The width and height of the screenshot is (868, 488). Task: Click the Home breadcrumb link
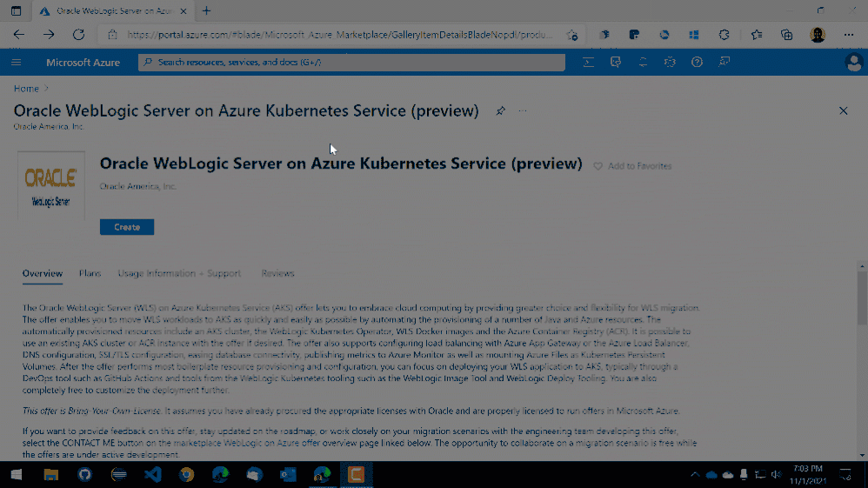[x=26, y=89]
